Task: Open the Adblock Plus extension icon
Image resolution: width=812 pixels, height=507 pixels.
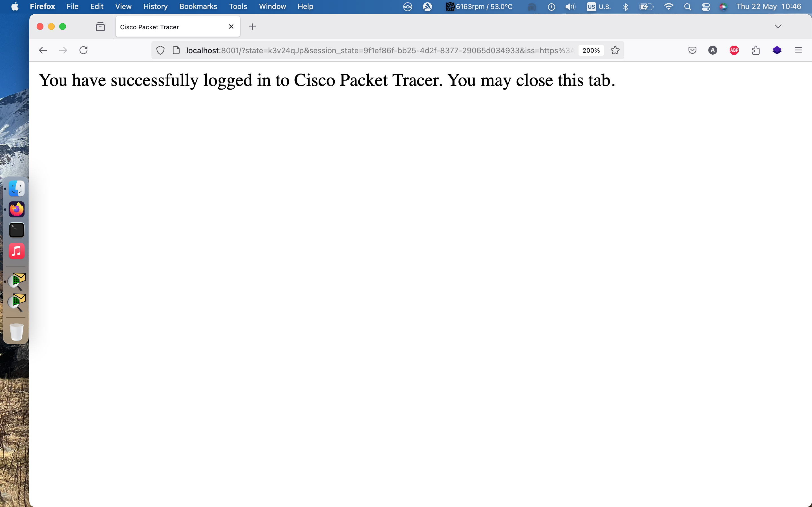Action: pos(734,50)
